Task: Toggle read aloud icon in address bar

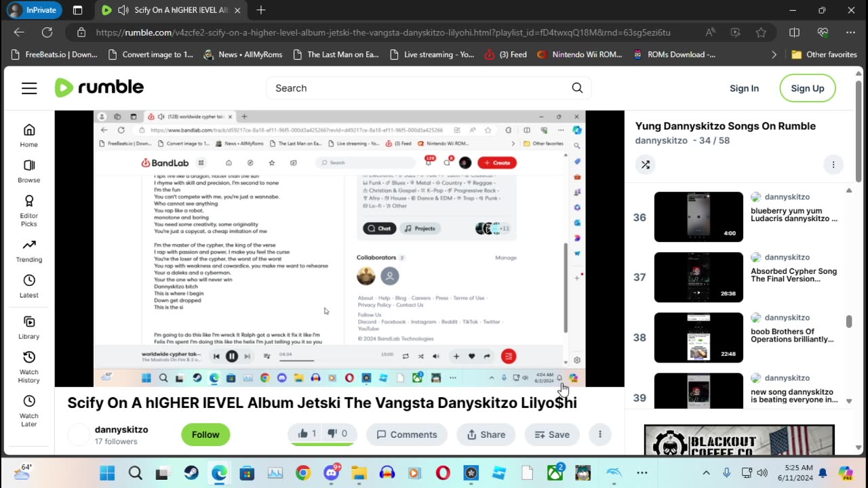Action: pyautogui.click(x=710, y=32)
